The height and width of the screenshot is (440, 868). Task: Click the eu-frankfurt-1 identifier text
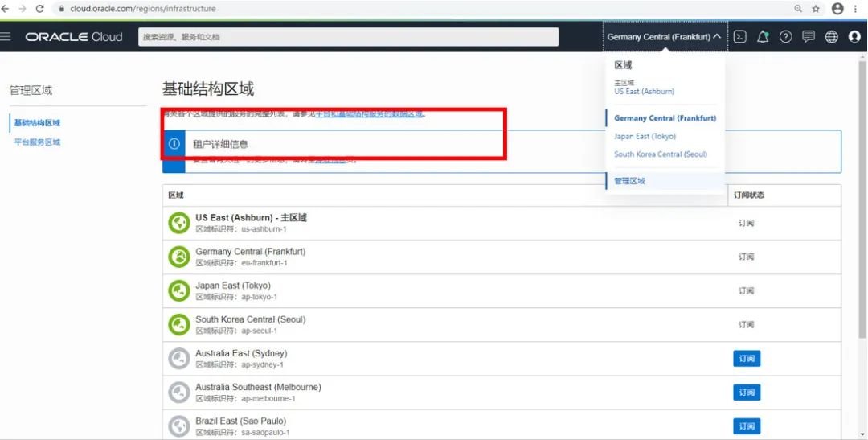[264, 263]
